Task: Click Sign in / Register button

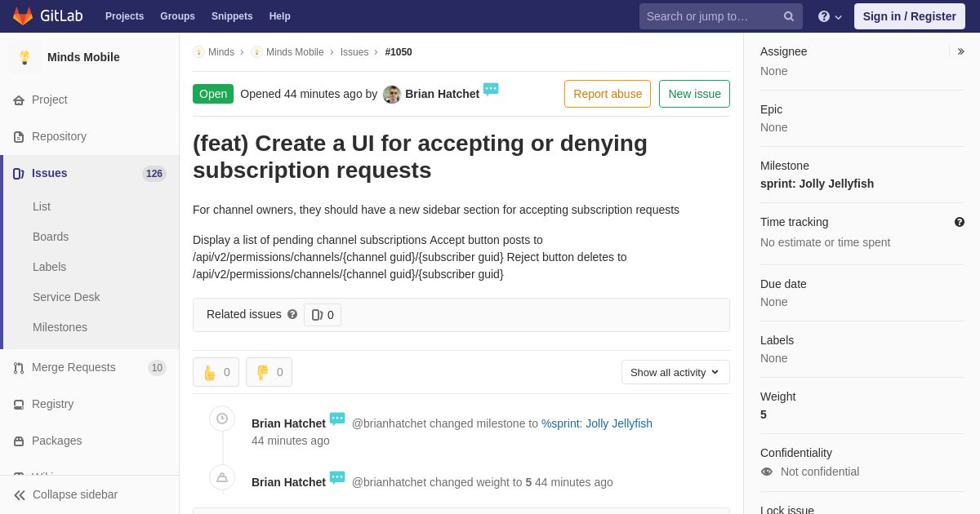Action: [909, 16]
